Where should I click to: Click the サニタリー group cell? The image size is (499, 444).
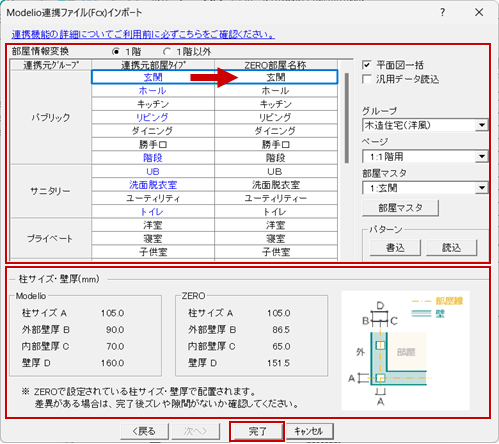coord(51,191)
